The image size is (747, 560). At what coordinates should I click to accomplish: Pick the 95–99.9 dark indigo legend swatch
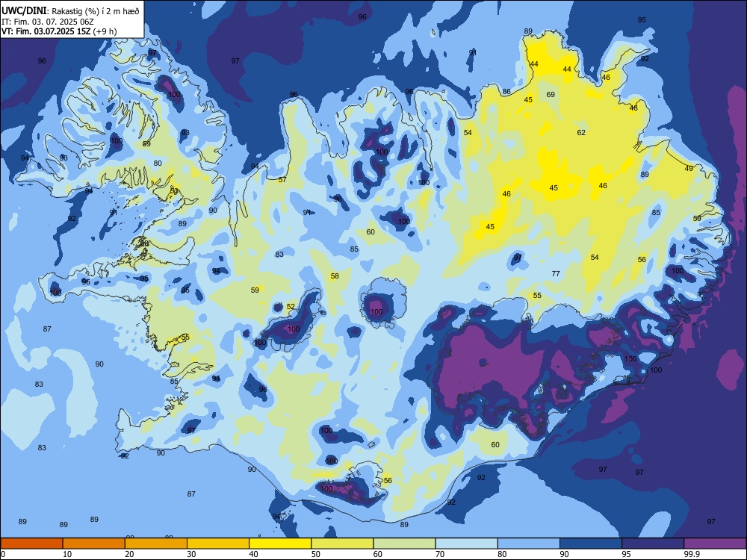[653, 544]
